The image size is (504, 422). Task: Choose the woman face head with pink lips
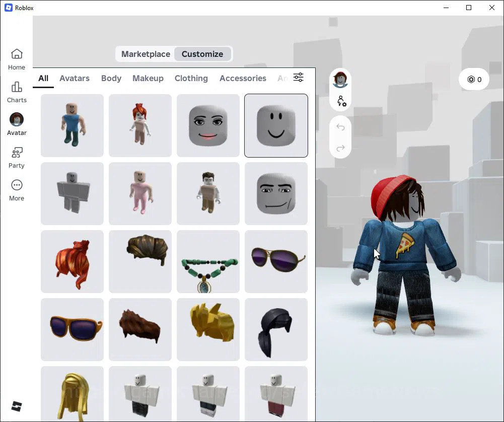click(x=208, y=126)
